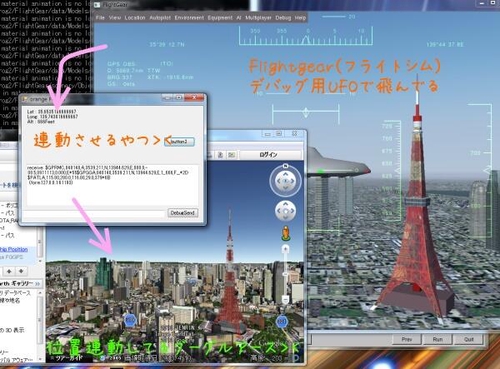The image size is (500, 369).
Task: Click the Prev button in FlightGear dialog
Action: click(x=407, y=339)
